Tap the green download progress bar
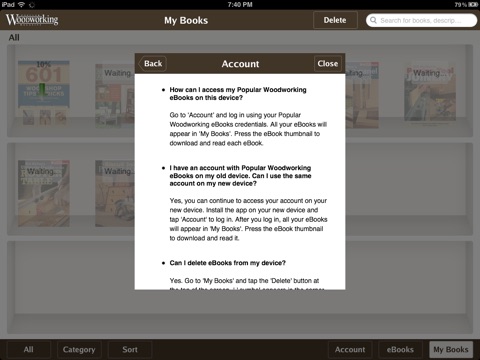 [42, 90]
